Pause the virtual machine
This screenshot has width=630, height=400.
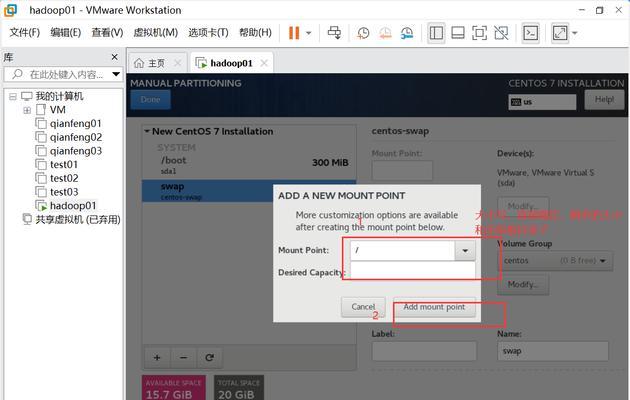coord(294,33)
